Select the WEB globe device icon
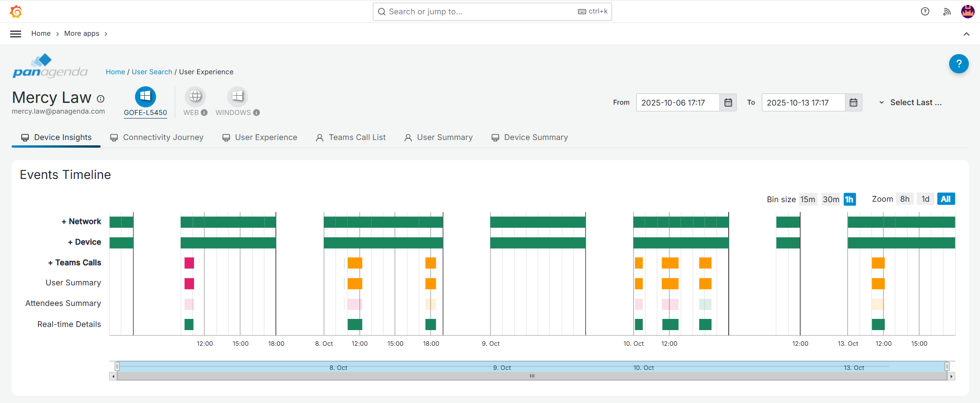Image resolution: width=980 pixels, height=403 pixels. point(195,97)
